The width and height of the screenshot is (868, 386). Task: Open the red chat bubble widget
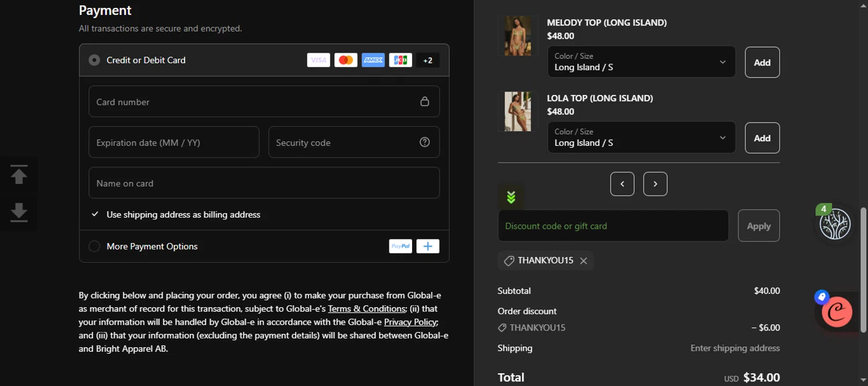coord(837,312)
